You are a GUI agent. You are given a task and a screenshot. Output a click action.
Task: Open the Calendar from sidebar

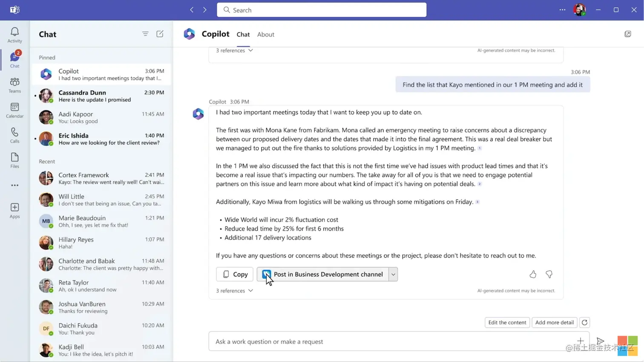click(x=14, y=110)
